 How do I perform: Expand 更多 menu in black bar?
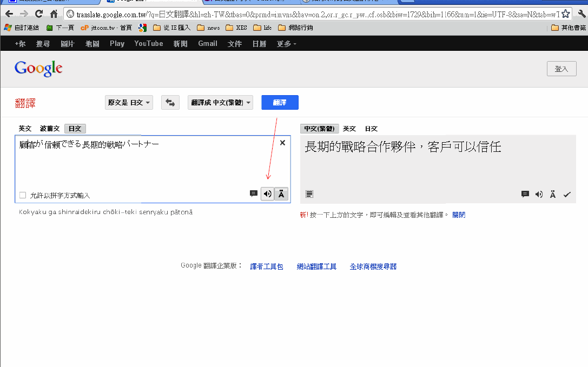pyautogui.click(x=287, y=44)
